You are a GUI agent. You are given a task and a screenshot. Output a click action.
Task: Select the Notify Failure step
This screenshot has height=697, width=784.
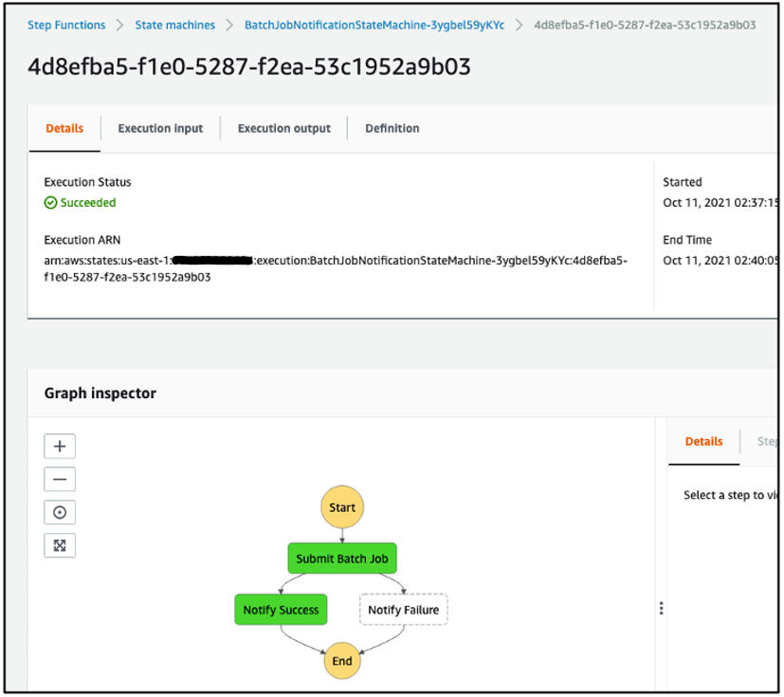pyautogui.click(x=404, y=610)
